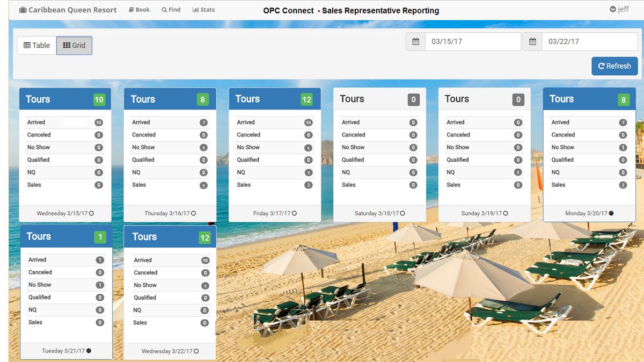Toggle the circle next to Wednesday 3/22/17
This screenshot has height=362, width=644.
pos(196,351)
